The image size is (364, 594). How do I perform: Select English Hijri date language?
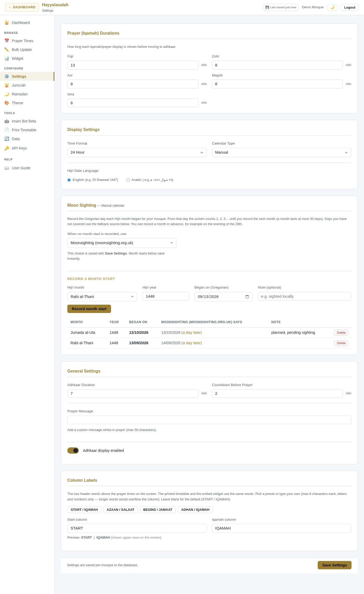(x=69, y=180)
